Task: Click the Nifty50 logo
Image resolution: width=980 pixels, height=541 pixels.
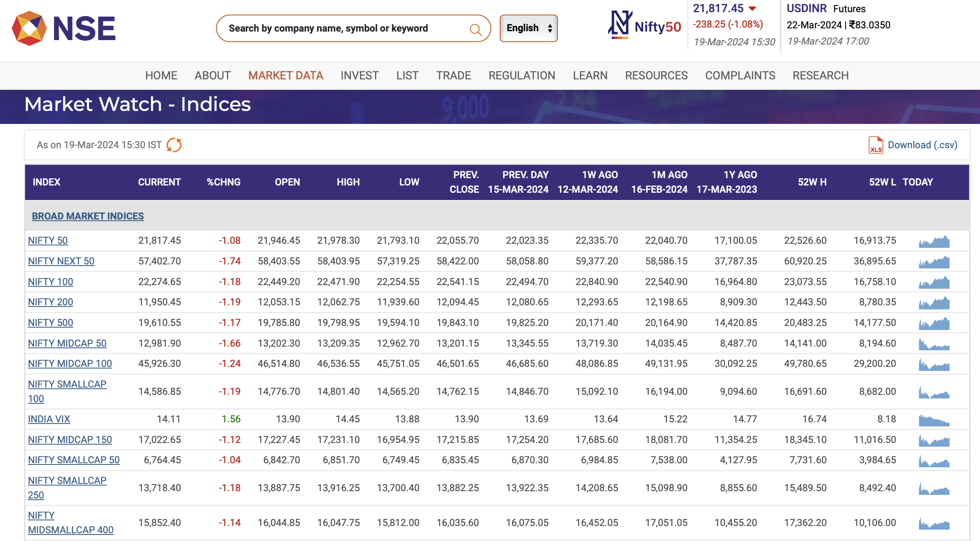Action: click(x=645, y=25)
